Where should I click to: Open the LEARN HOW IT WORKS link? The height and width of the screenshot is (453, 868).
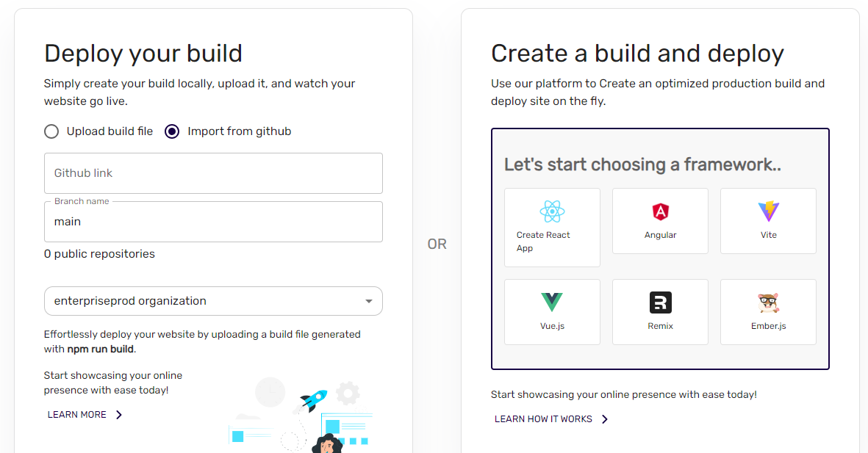click(x=543, y=419)
